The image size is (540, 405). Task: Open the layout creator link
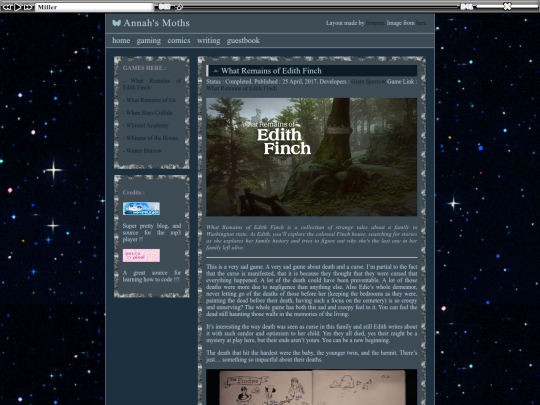[x=374, y=23]
